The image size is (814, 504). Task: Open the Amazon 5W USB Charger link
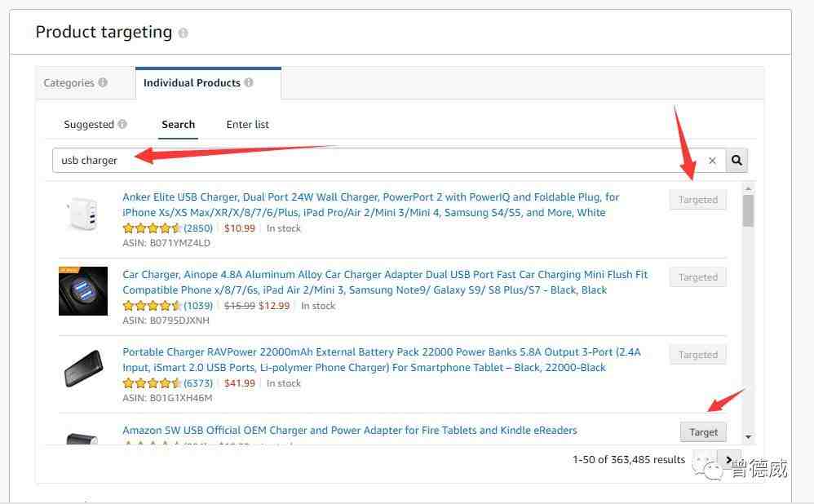tap(349, 431)
